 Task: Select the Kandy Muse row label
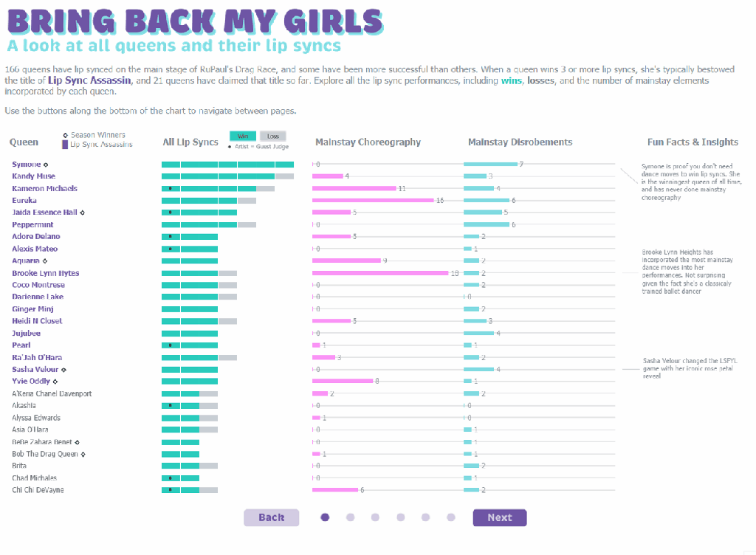click(x=33, y=176)
